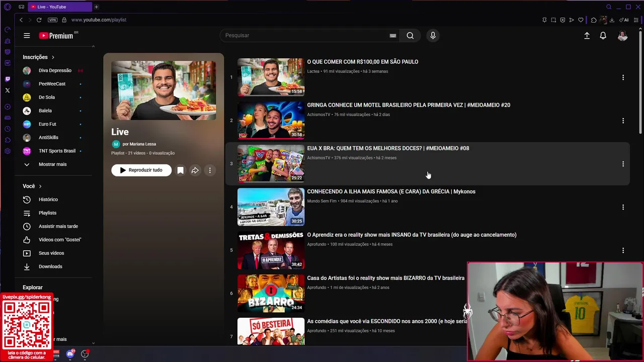This screenshot has width=644, height=362.
Task: Click 'As comédias que você via ESCONDIDO' title
Action: coord(387,321)
